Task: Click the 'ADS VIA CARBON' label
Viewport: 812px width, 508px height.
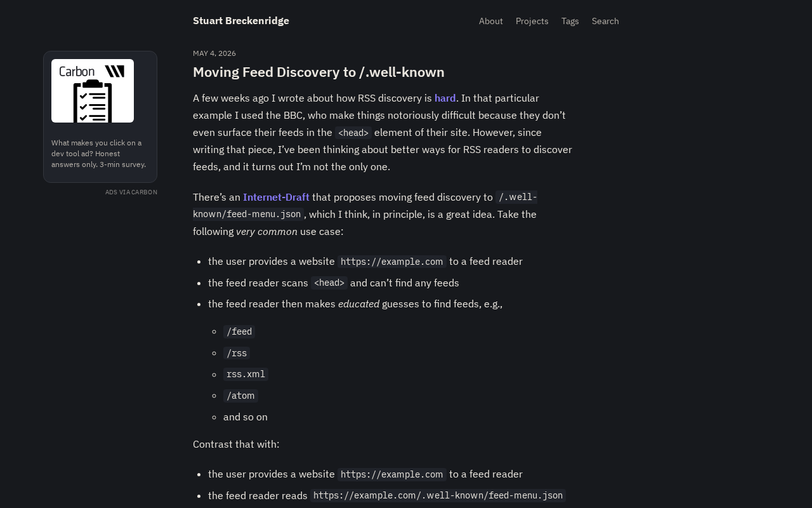Action: tap(131, 192)
